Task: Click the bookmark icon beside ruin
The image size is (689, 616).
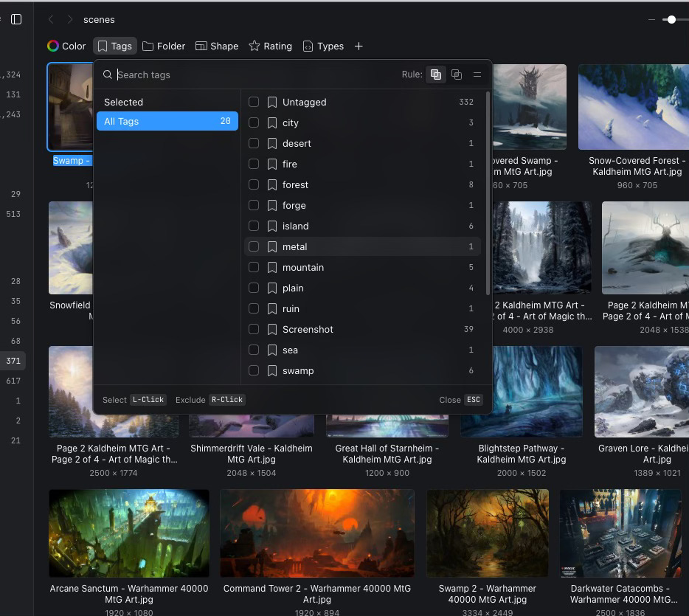Action: coord(272,309)
